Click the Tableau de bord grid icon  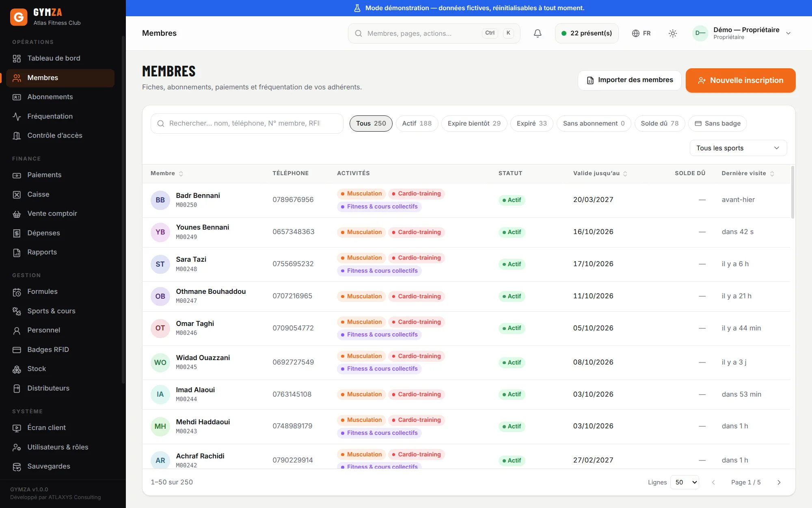[17, 59]
